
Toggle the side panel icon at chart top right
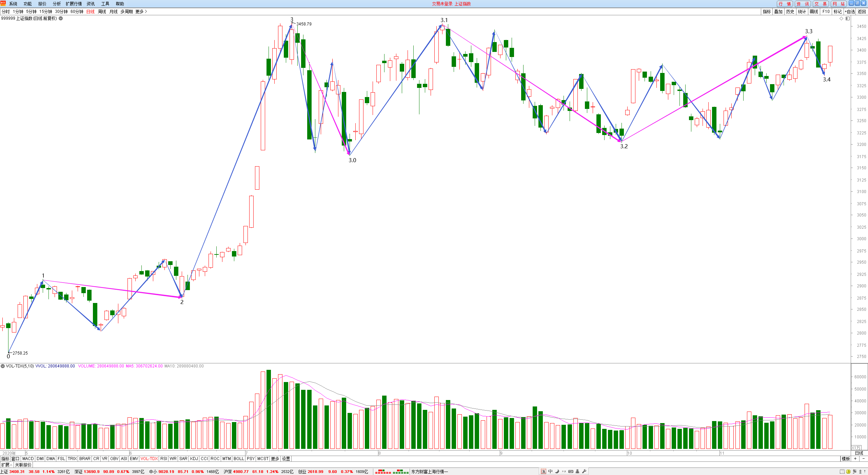tap(847, 18)
